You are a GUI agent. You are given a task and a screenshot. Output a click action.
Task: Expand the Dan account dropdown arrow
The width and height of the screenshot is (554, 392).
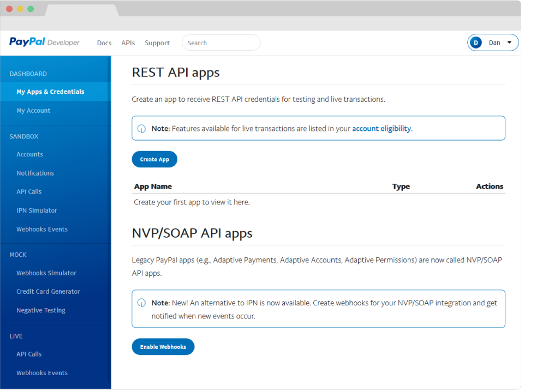click(509, 43)
